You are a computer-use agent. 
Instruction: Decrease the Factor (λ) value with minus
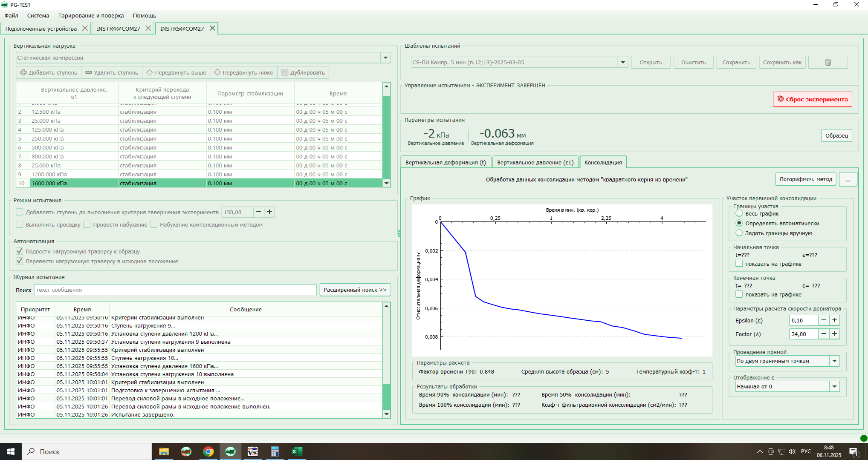tap(824, 333)
